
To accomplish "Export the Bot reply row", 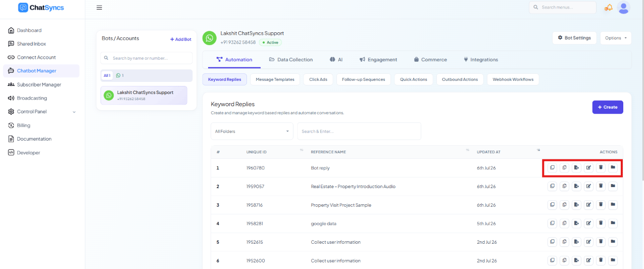I will tap(576, 167).
